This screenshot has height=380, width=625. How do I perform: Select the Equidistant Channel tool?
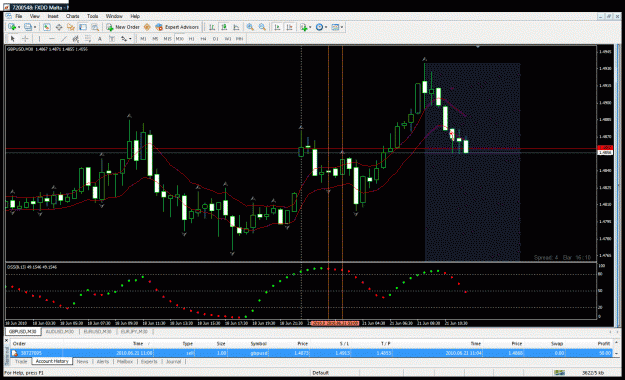pyautogui.click(x=75, y=39)
